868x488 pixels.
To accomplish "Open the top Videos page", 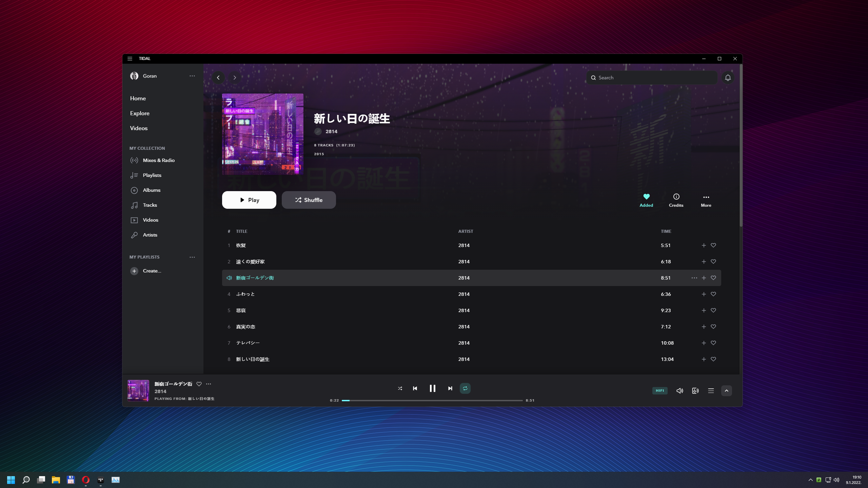I will coord(139,128).
